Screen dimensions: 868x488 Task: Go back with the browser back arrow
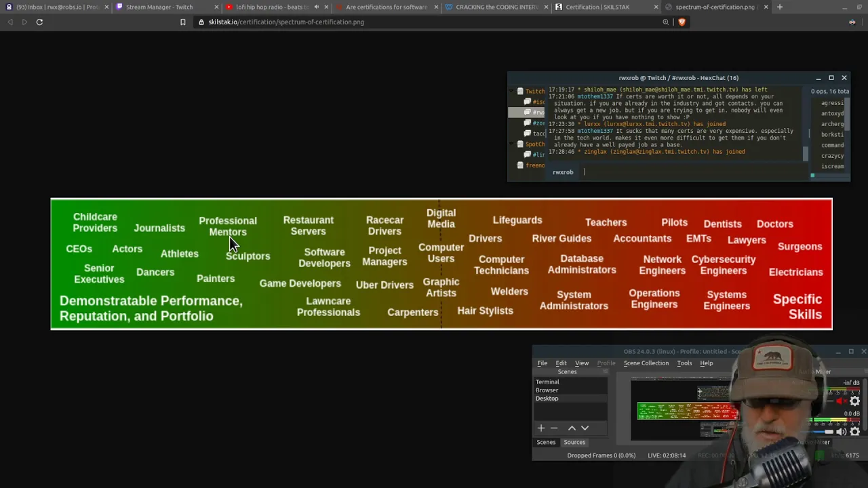9,22
